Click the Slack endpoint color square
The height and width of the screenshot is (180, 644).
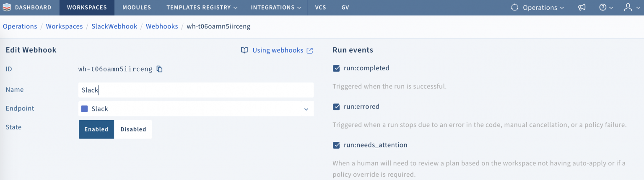(84, 109)
